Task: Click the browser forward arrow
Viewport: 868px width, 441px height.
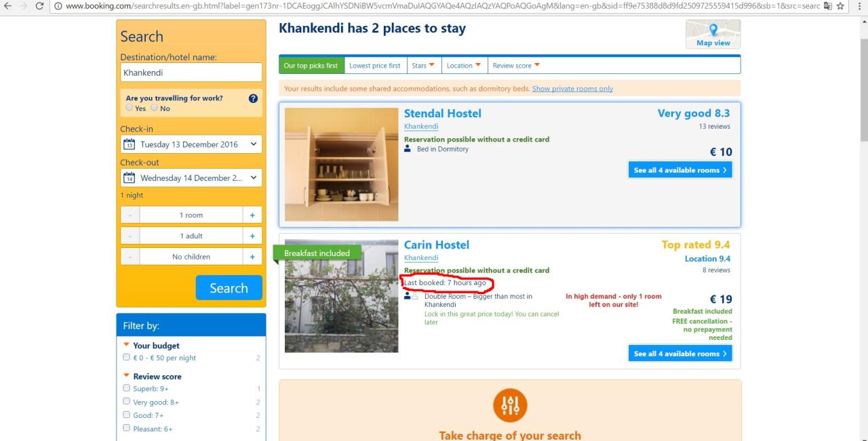Action: [24, 7]
